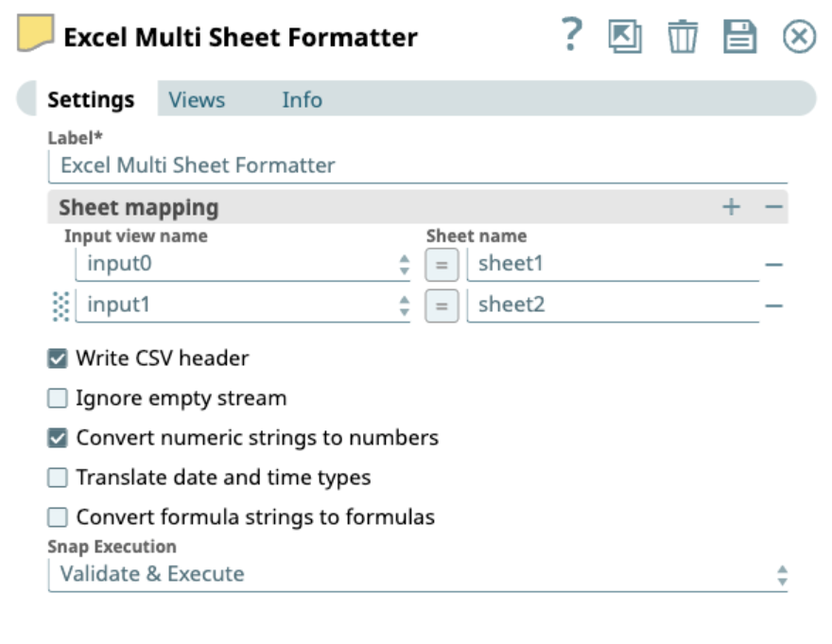Screen dimensions: 832x644
Task: Switch to the Views tab
Action: click(196, 99)
